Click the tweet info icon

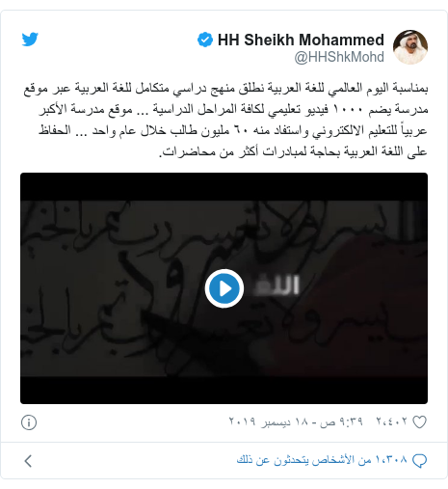29,422
